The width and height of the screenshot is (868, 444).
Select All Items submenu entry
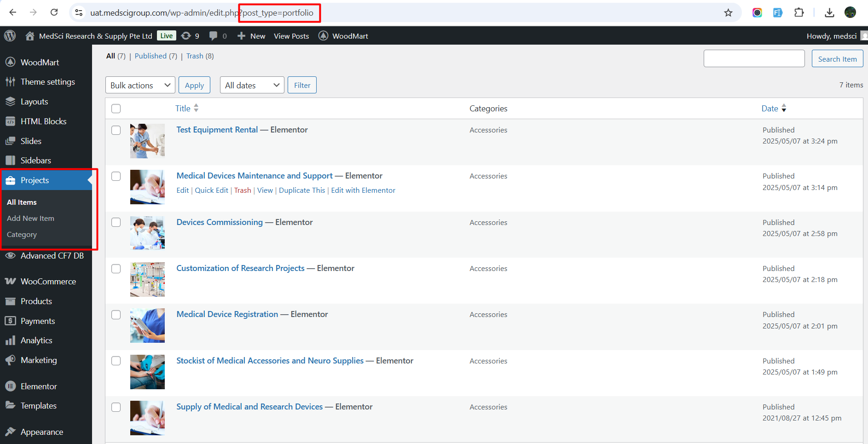[22, 202]
